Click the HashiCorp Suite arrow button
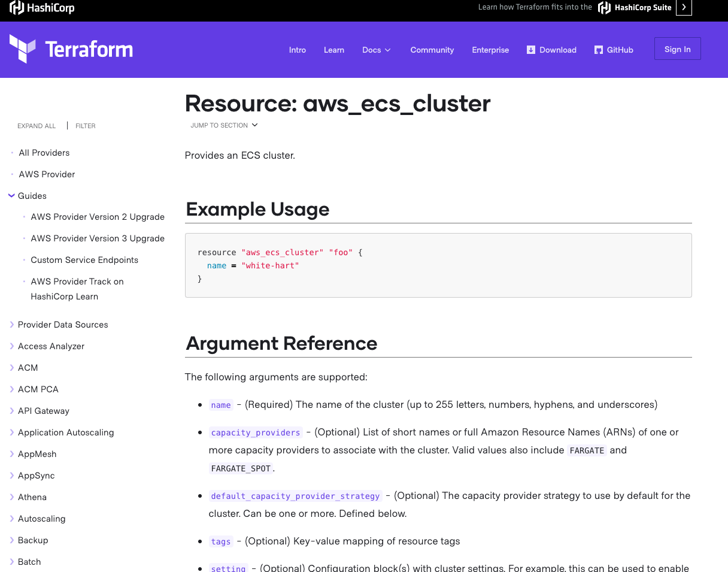Image resolution: width=728 pixels, height=572 pixels. (x=684, y=8)
